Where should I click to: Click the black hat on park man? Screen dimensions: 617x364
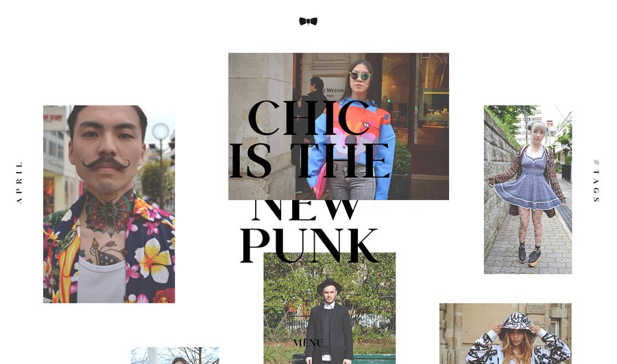pos(329,286)
